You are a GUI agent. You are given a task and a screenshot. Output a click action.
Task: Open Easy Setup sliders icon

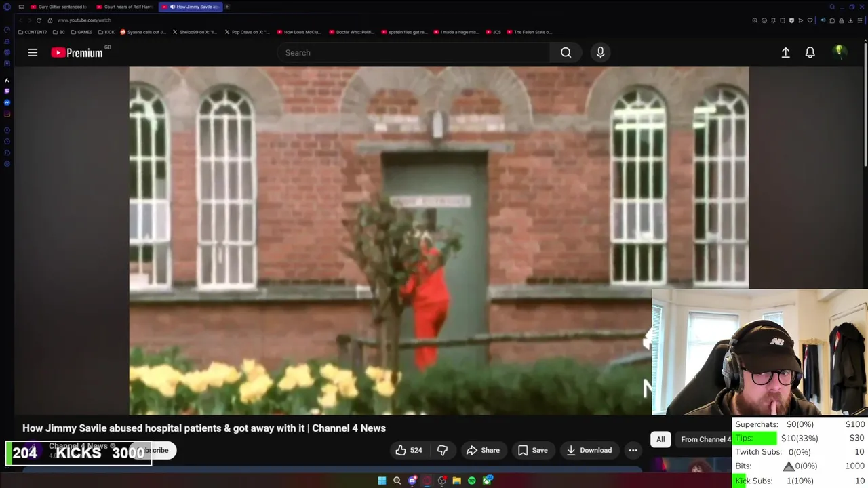click(860, 20)
